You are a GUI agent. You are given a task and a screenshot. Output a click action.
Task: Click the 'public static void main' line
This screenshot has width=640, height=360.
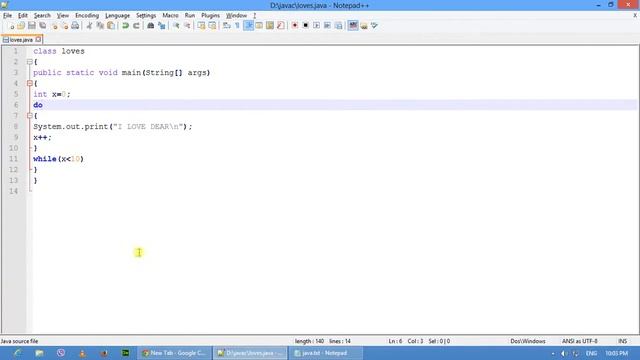122,73
